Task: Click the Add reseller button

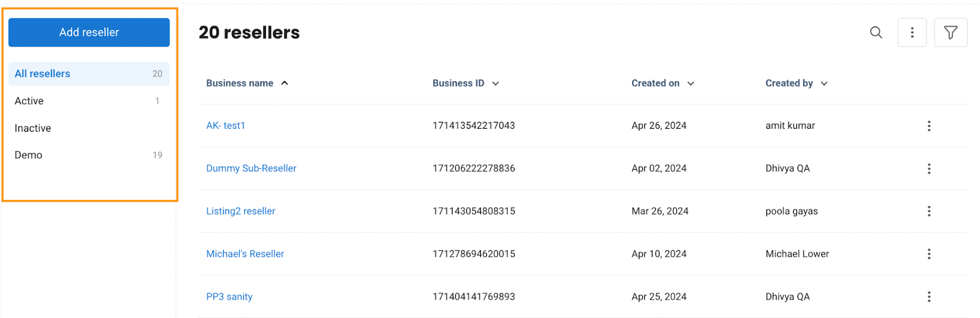Action: [x=89, y=32]
